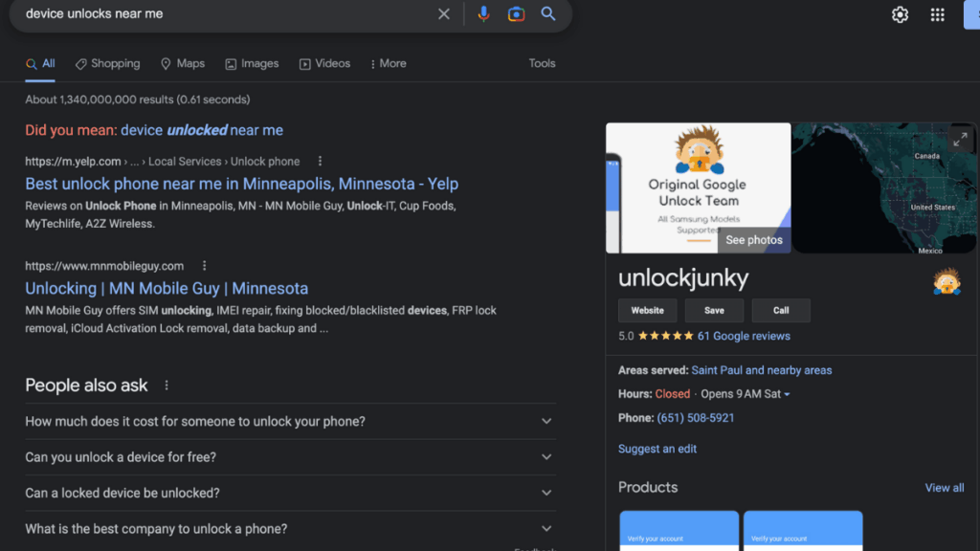Switch to the Videos tab
Viewport: 980px width, 551px height.
pyautogui.click(x=324, y=64)
